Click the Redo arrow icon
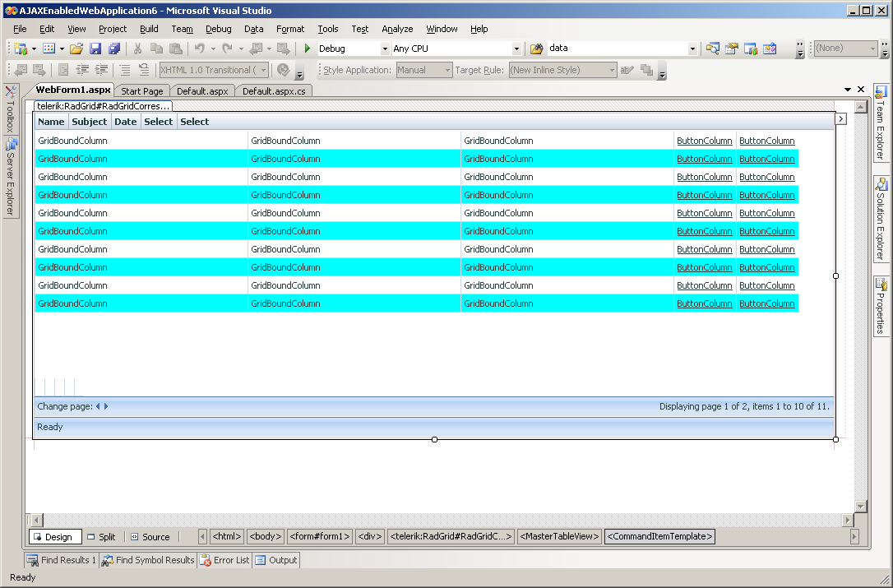The width and height of the screenshot is (893, 588). 227,49
